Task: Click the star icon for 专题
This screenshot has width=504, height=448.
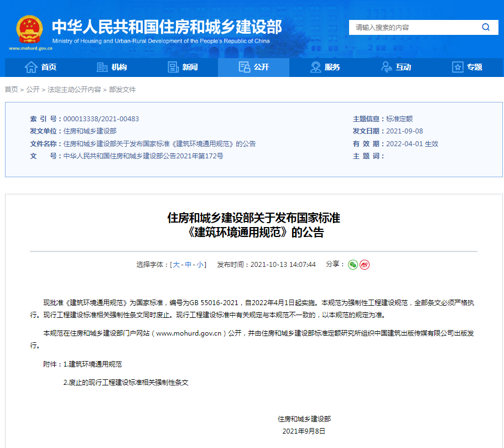Action: (458, 67)
